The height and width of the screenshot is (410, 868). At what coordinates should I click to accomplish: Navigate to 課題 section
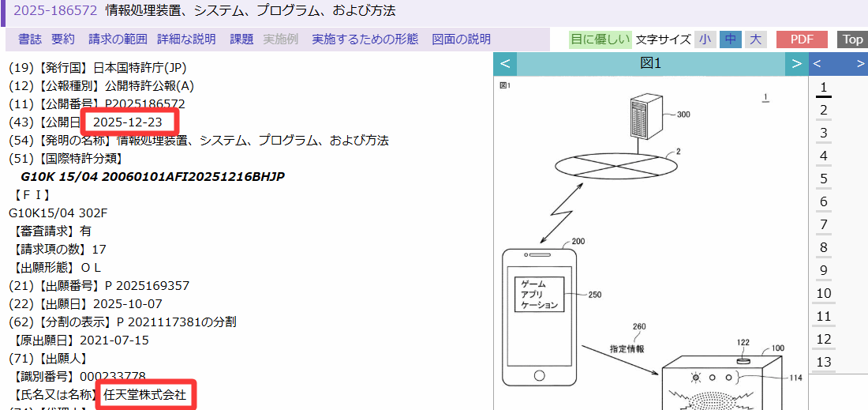pos(241,39)
